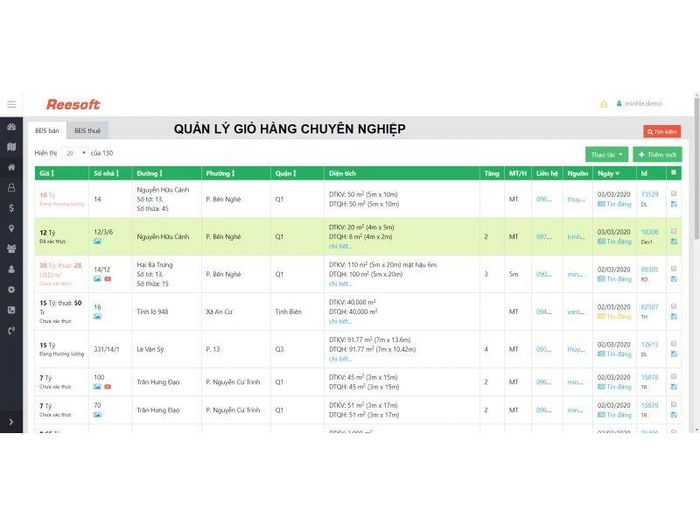Viewport: 700px width, 525px height.
Task: Play video icon under house number 14/12
Action: tap(108, 279)
